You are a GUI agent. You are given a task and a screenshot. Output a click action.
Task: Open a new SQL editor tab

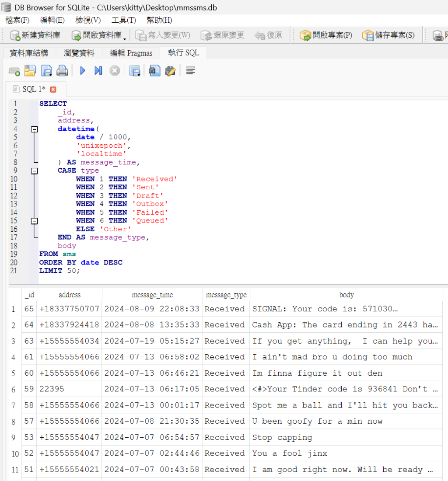click(14, 71)
